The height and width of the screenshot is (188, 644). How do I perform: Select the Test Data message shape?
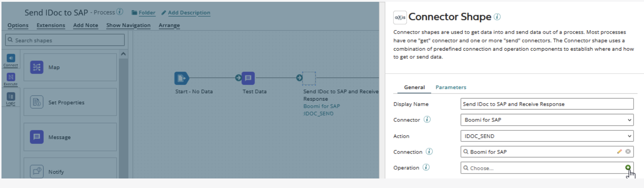click(248, 78)
